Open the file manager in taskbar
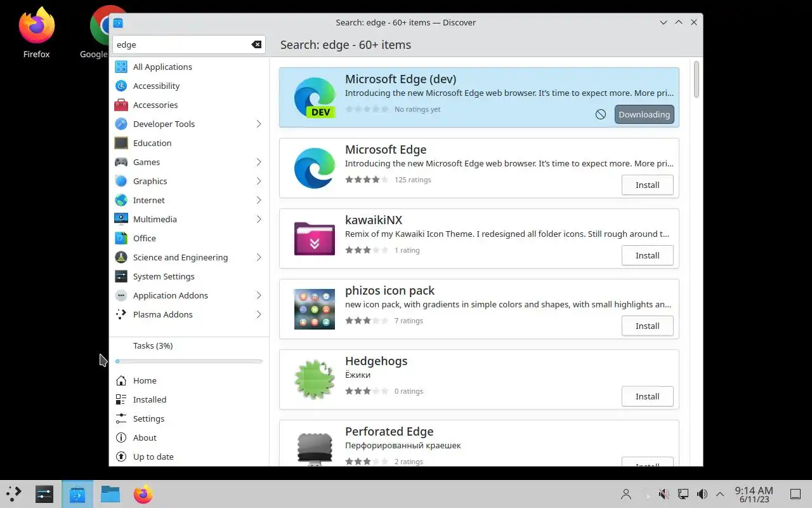 [x=110, y=494]
